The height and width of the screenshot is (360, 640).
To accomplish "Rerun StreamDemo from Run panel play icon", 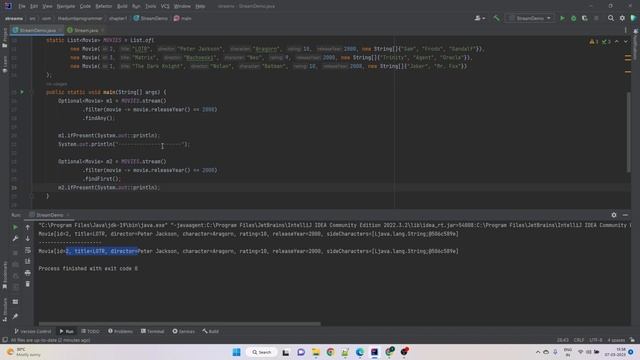I will pos(15,227).
